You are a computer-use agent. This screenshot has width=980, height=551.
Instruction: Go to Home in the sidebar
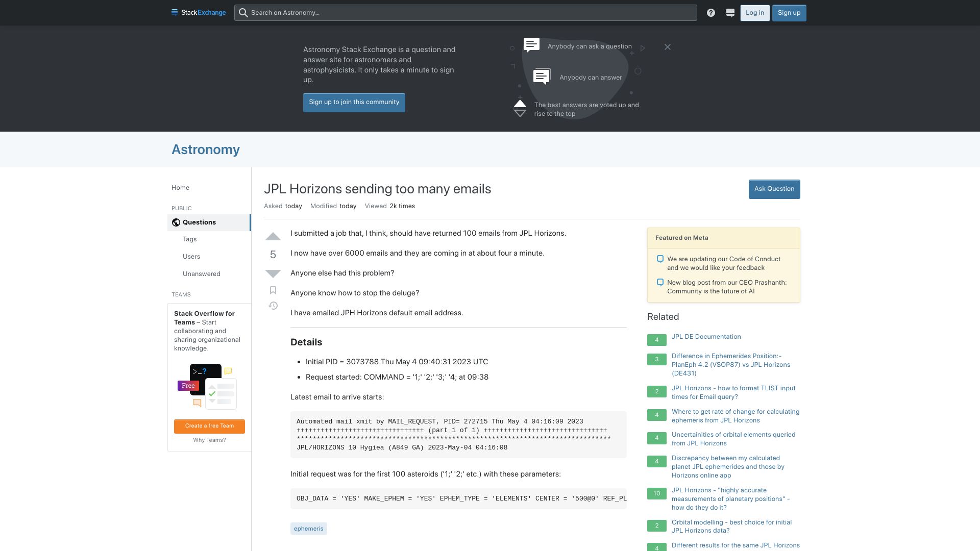180,188
